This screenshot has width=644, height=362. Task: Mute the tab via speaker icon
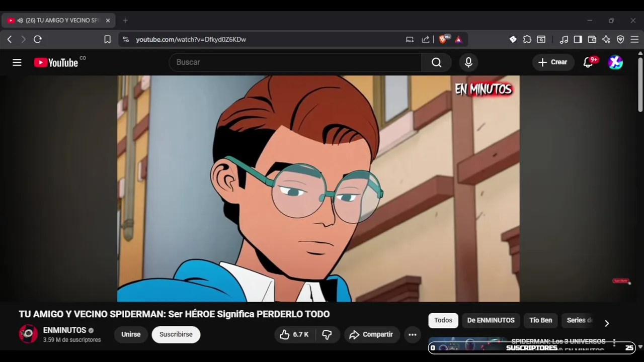click(20, 21)
